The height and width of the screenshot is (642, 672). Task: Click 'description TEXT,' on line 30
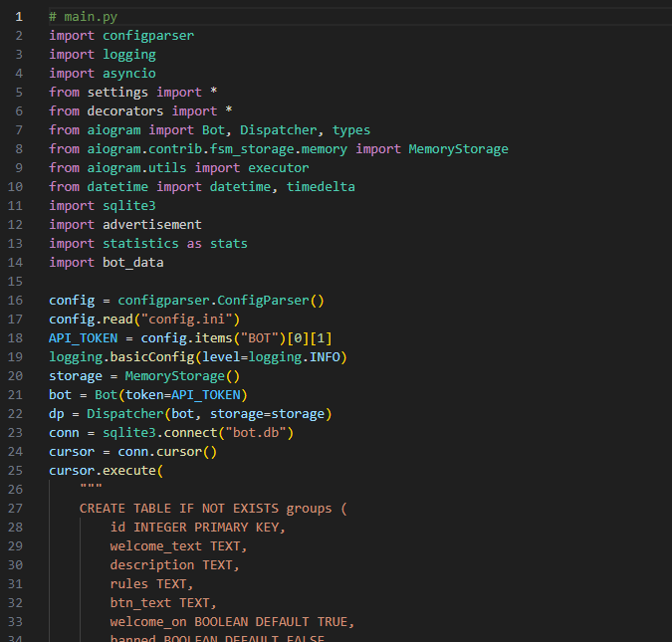[x=175, y=564]
